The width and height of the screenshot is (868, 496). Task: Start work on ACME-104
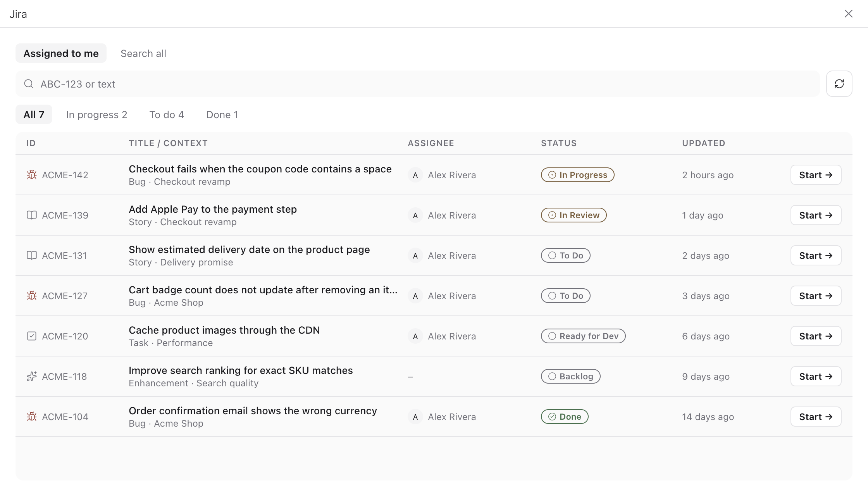point(816,417)
